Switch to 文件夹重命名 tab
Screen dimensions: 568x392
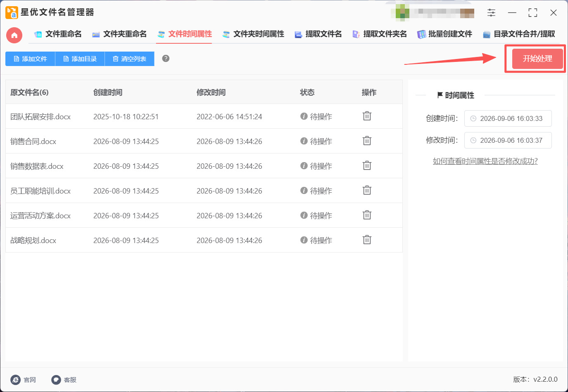pos(119,34)
